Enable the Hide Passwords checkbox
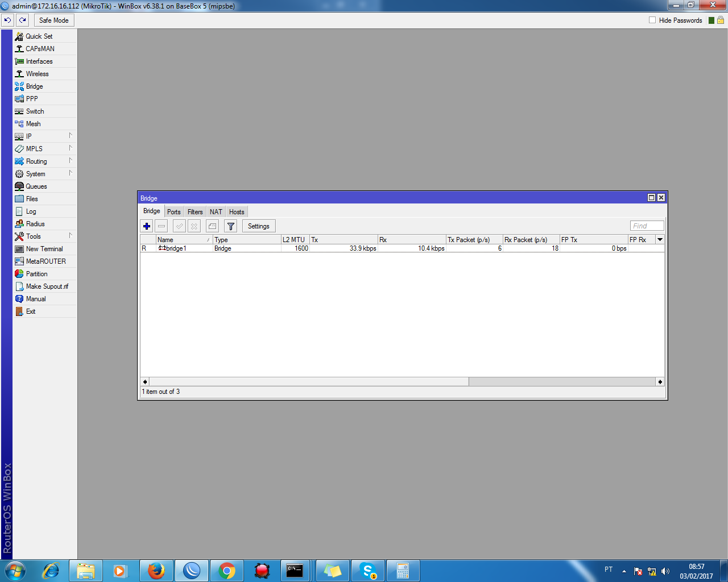728x582 pixels. 652,20
